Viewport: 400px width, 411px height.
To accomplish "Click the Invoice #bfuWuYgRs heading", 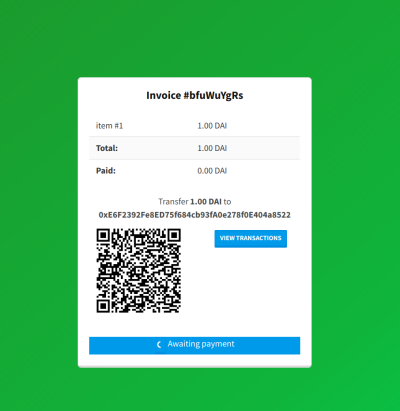I will point(195,95).
